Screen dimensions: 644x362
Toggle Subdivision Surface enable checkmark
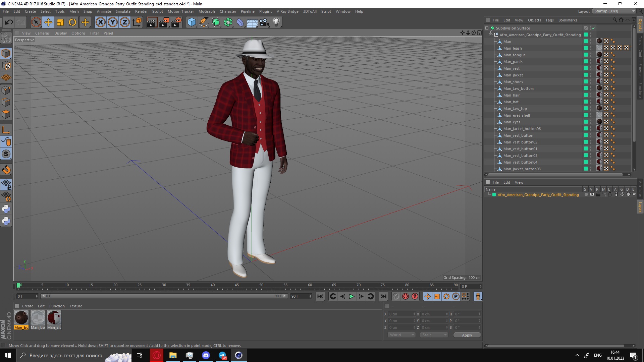(x=593, y=28)
